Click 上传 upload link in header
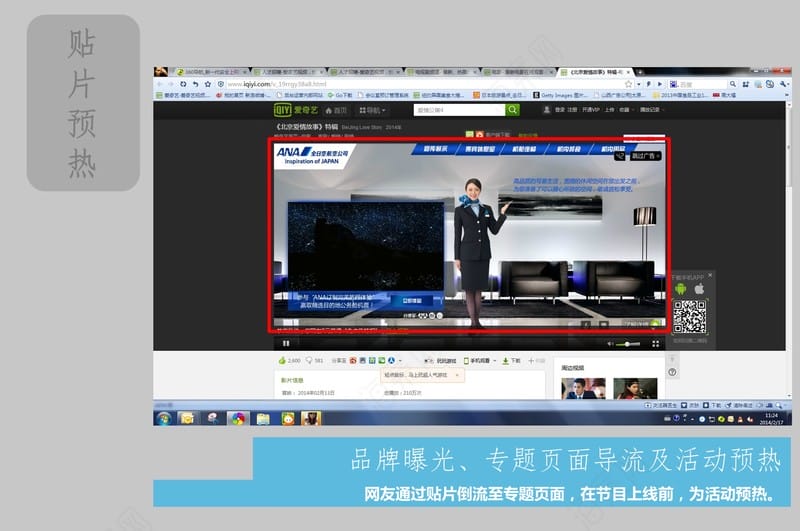 coord(610,110)
